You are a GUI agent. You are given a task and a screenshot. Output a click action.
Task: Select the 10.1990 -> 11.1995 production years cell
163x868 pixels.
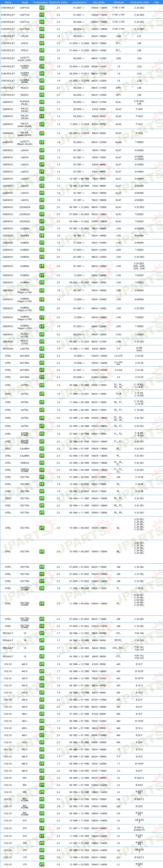[x=79, y=349]
